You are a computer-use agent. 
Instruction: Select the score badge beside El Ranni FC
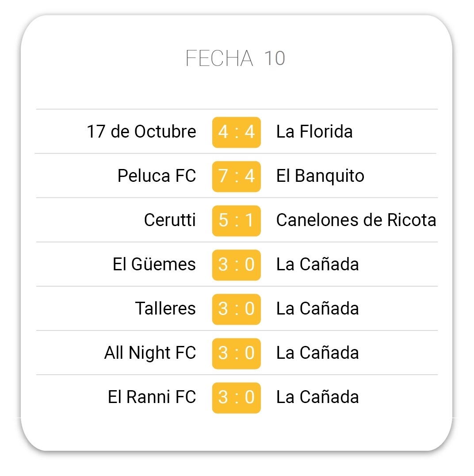(x=237, y=398)
